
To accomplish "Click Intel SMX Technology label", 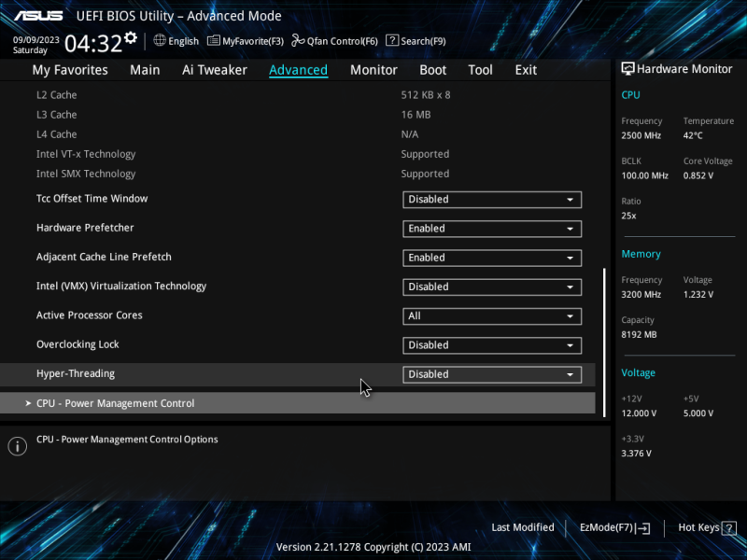I will 86,174.
